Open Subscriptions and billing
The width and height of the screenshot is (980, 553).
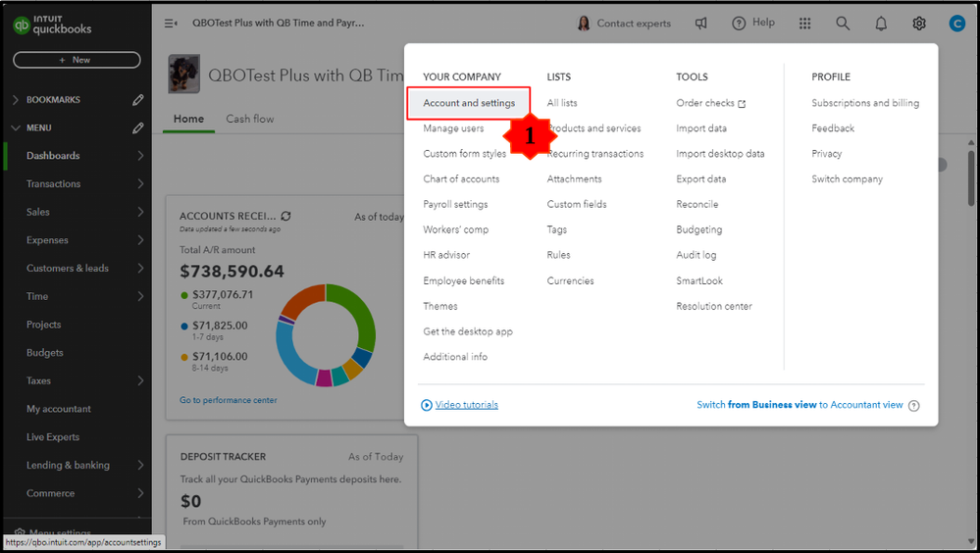tap(865, 103)
